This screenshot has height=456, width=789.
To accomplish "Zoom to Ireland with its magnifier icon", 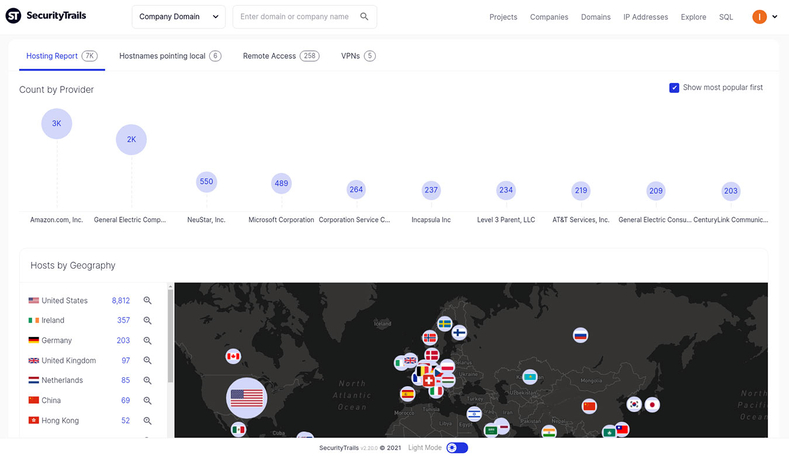I will tap(147, 321).
